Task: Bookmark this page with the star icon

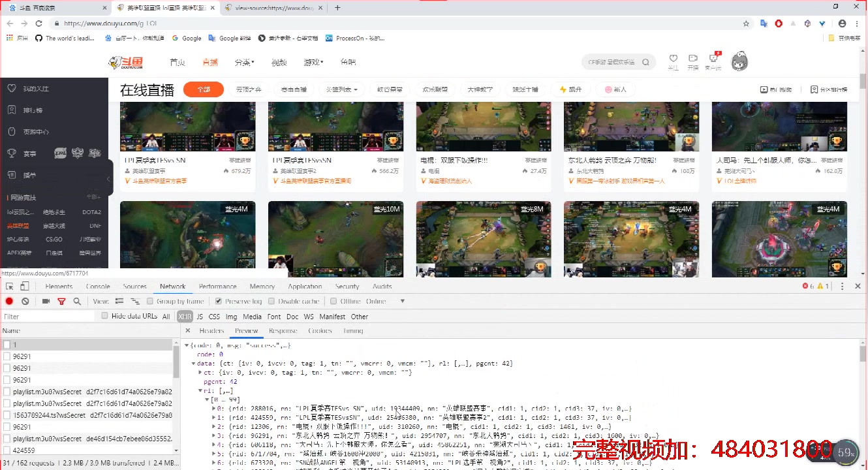Action: pyautogui.click(x=746, y=23)
